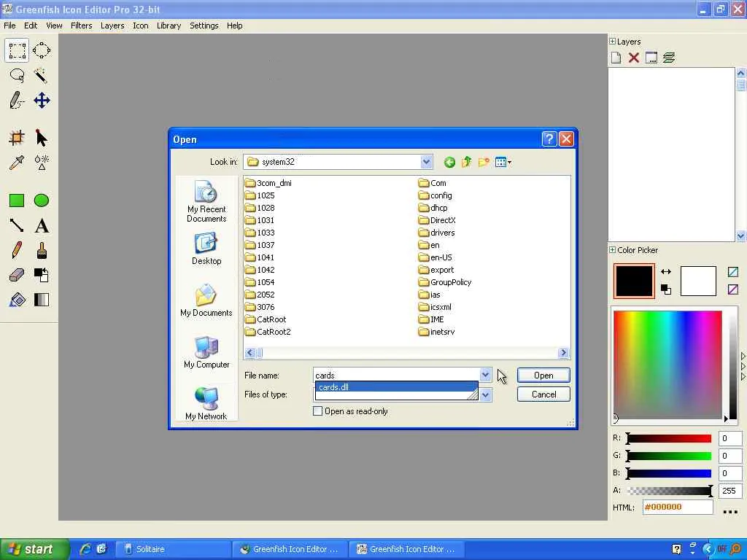Choose the Line tool
The width and height of the screenshot is (747, 560).
tap(17, 225)
